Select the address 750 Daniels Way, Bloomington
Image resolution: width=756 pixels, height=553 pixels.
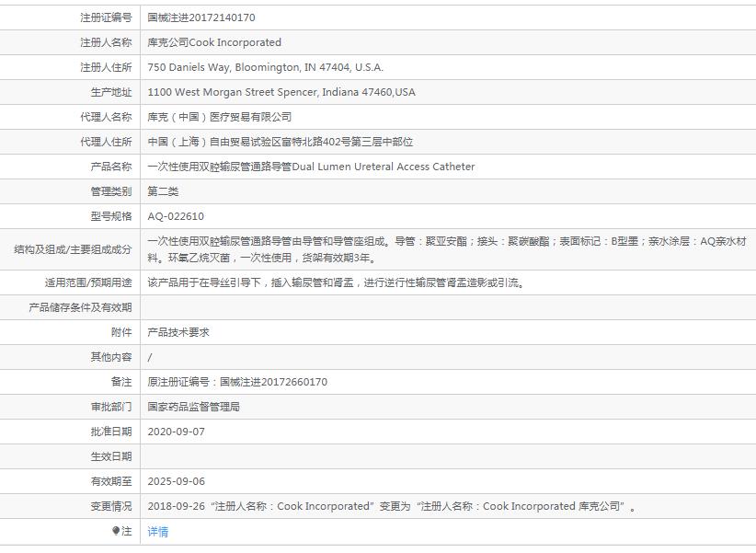pyautogui.click(x=265, y=67)
